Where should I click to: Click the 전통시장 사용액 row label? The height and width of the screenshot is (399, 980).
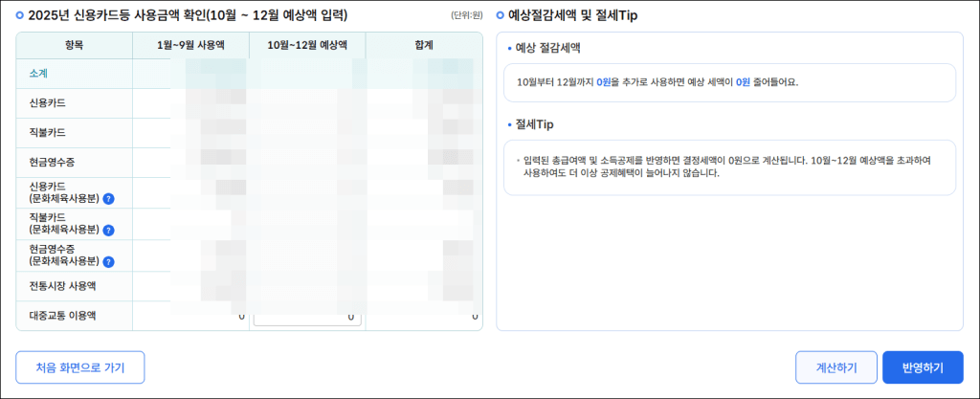(63, 285)
